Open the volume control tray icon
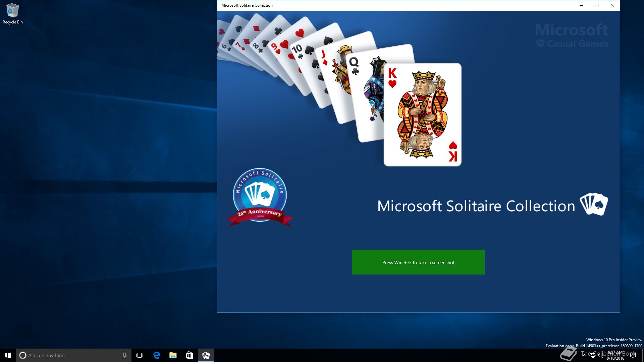Viewport: 644px width, 362px height. 600,355
